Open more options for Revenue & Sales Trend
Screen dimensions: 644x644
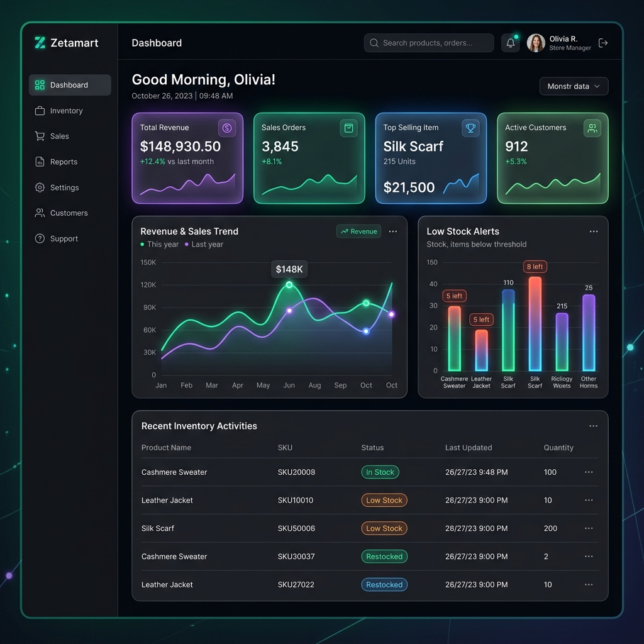pos(392,231)
